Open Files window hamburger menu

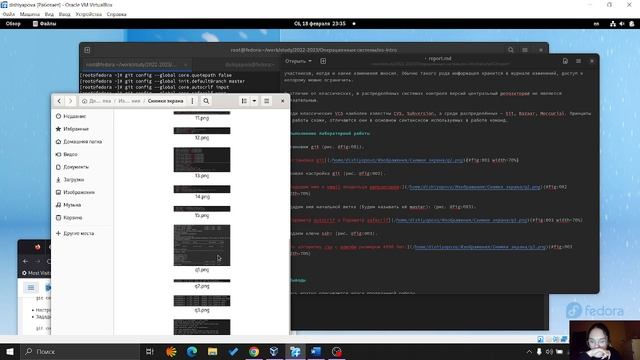[x=267, y=101]
